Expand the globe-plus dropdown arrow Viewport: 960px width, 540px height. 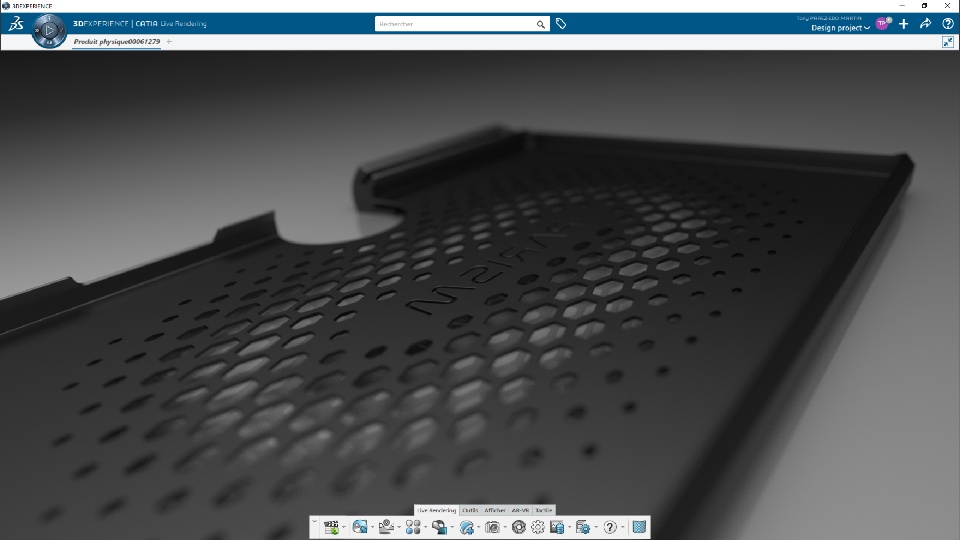pyautogui.click(x=479, y=528)
